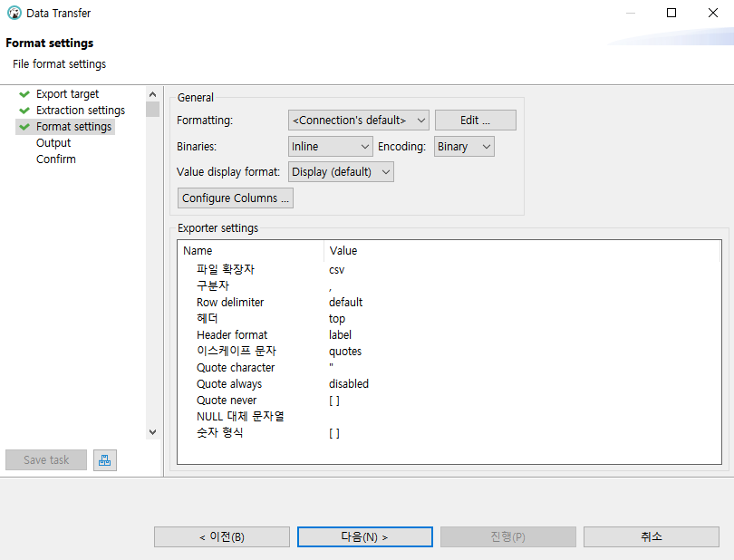Click the 진행(P) button

coord(508,537)
